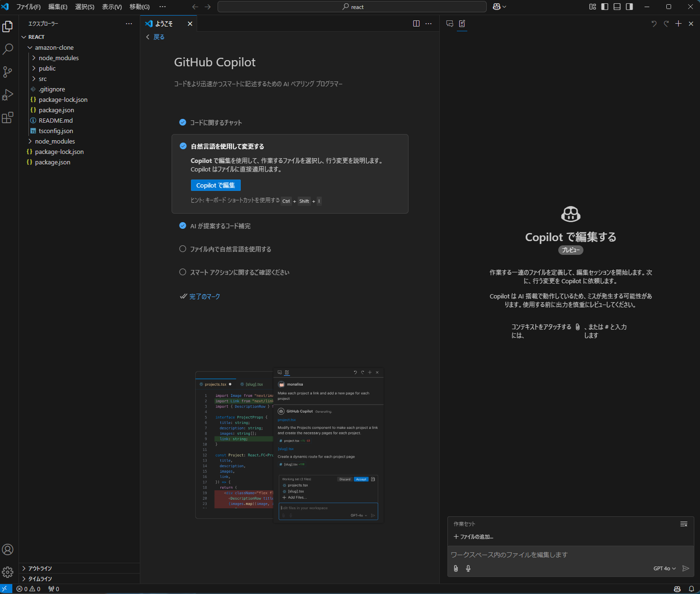The width and height of the screenshot is (700, 594).
Task: Open the Run and Debug view
Action: pyautogui.click(x=8, y=95)
